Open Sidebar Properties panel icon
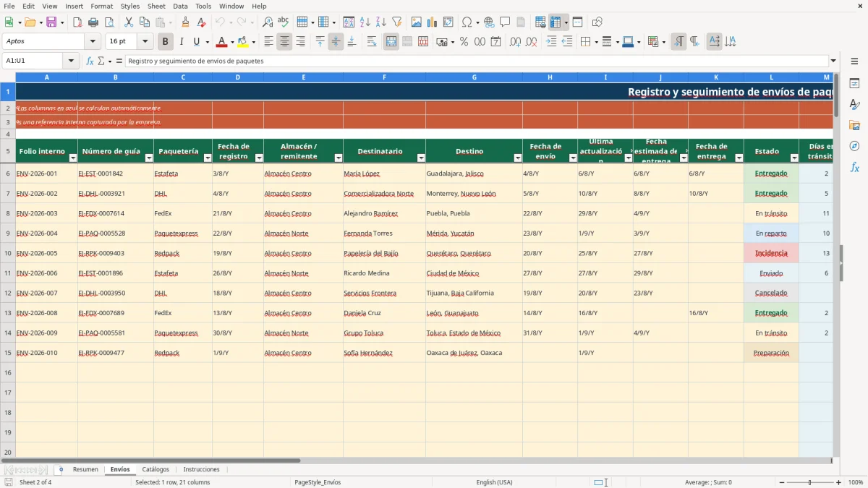868x488 pixels. (854, 84)
